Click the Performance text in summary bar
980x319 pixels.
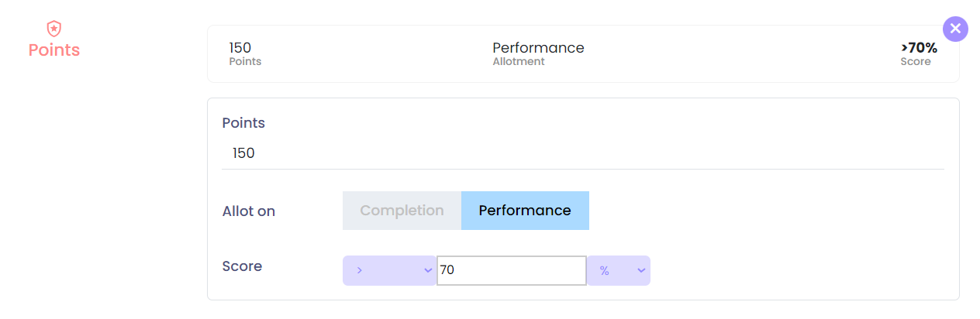point(538,48)
